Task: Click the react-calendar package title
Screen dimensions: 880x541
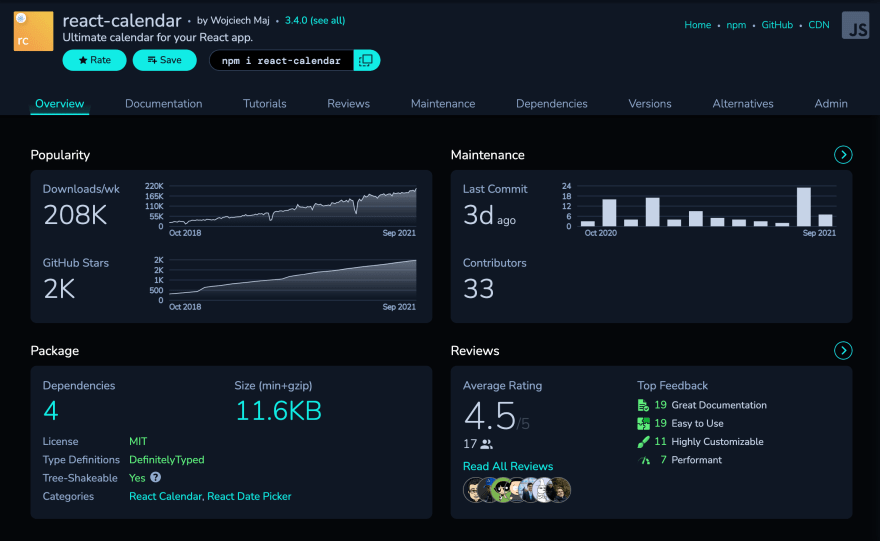Action: tap(122, 21)
